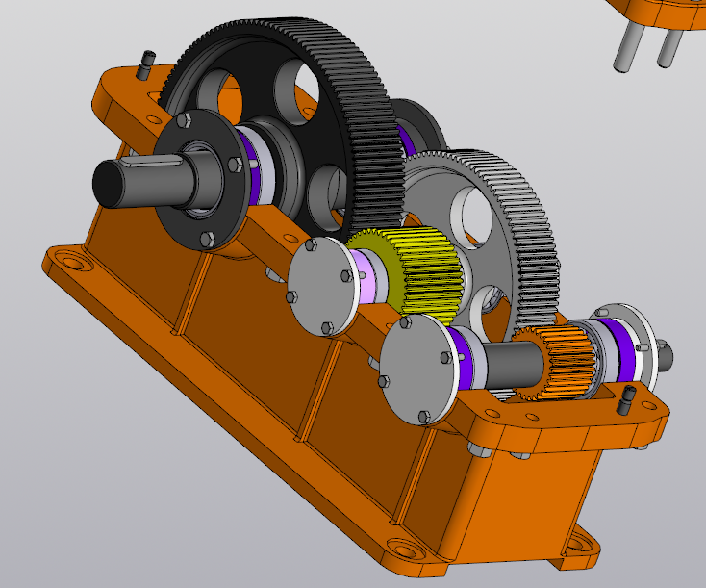The width and height of the screenshot is (706, 588).
Task: Click the lowest gray round end cap
Action: 416,371
